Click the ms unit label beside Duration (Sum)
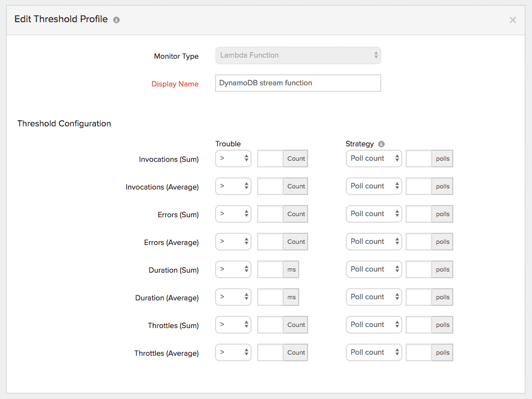Screen dimensions: 532x399 292,269
